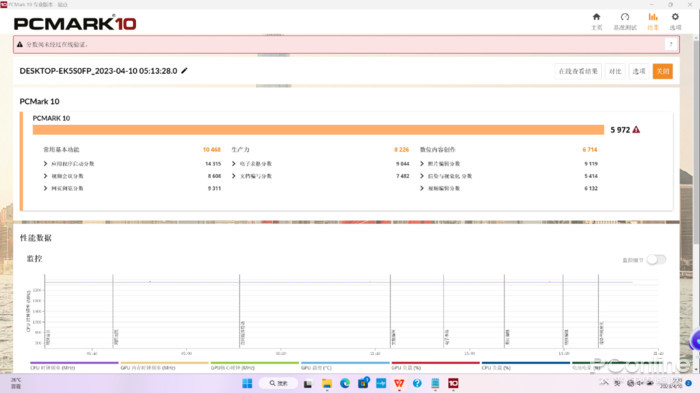This screenshot has height=393, width=700.
Task: Click the pencil icon to rename result
Action: pyautogui.click(x=184, y=71)
